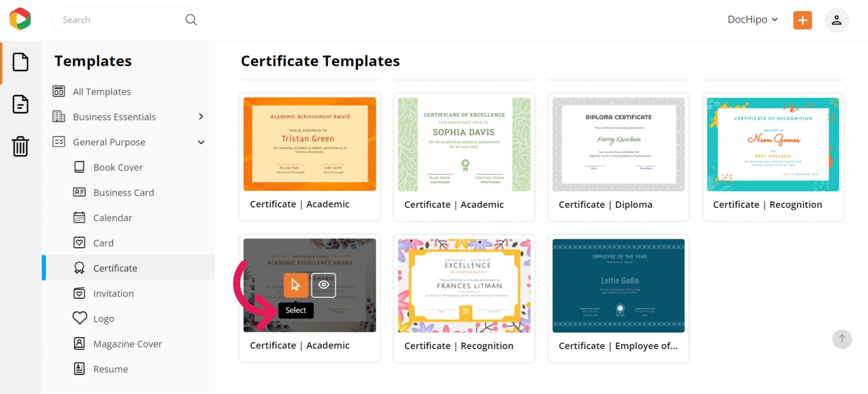The width and height of the screenshot is (868, 394).
Task: Click the templates page icon in sidebar
Action: (x=20, y=62)
